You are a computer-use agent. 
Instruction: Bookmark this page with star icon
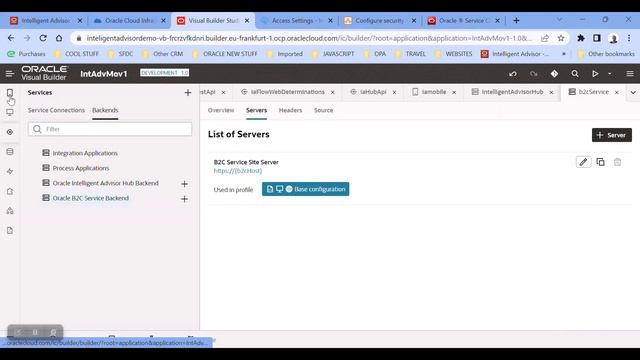pos(561,38)
